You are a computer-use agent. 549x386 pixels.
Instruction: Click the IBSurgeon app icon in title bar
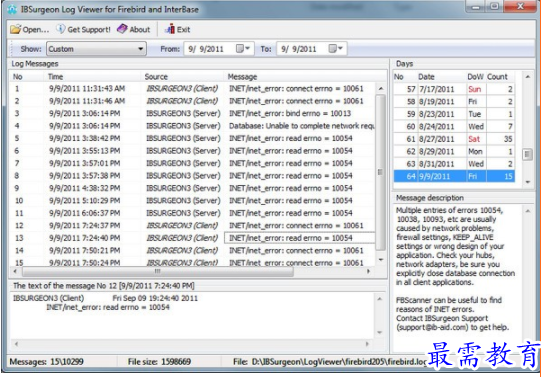pyautogui.click(x=12, y=9)
